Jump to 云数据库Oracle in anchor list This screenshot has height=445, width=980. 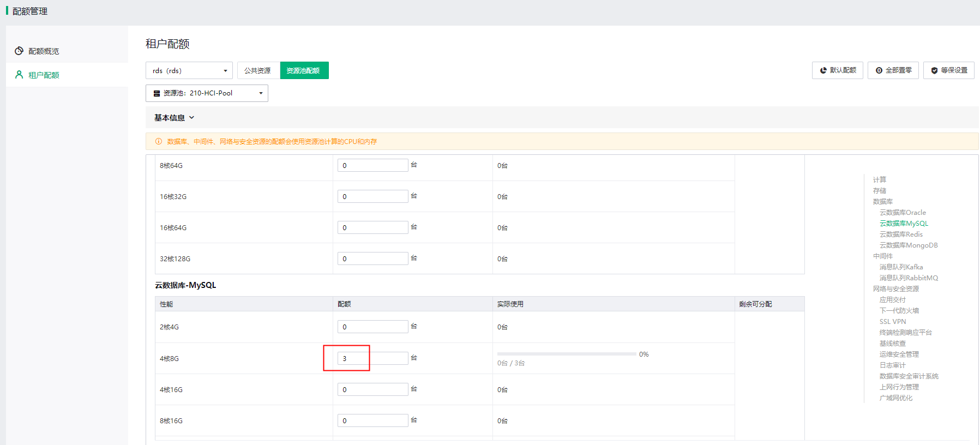(902, 213)
